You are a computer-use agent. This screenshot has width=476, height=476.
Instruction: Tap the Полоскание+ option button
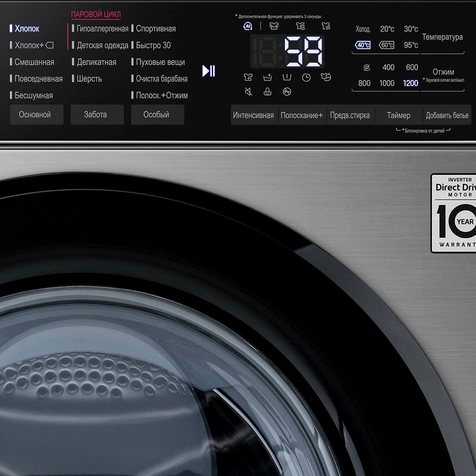(x=302, y=115)
